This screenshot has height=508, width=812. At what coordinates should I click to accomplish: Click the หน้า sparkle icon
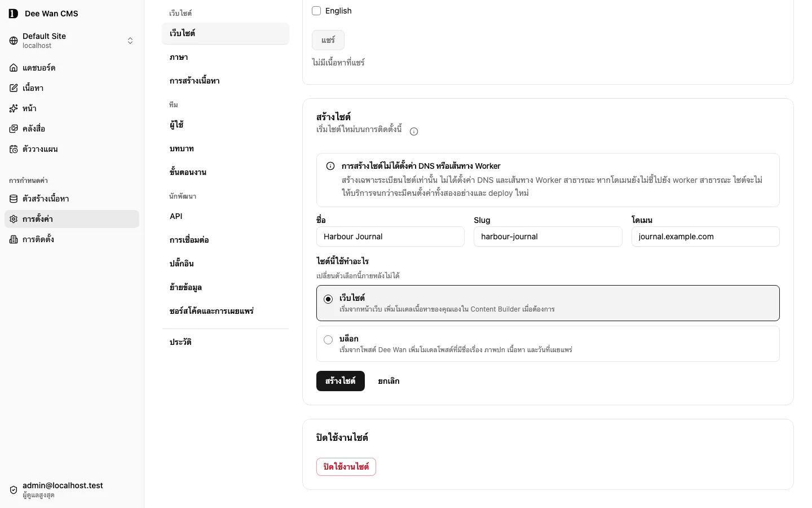tap(14, 108)
